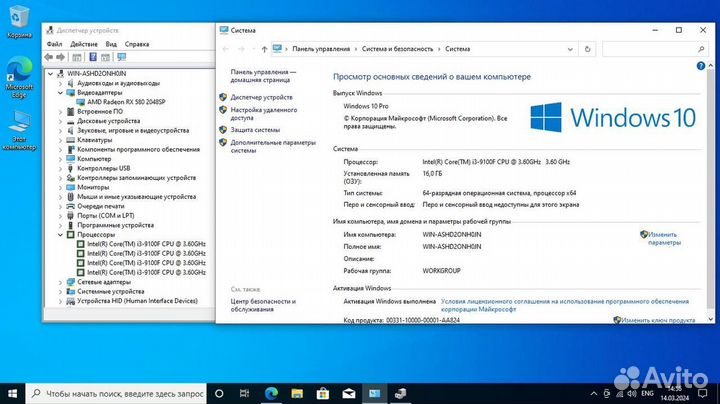Expand the Дисковые устройства node

pyautogui.click(x=60, y=121)
